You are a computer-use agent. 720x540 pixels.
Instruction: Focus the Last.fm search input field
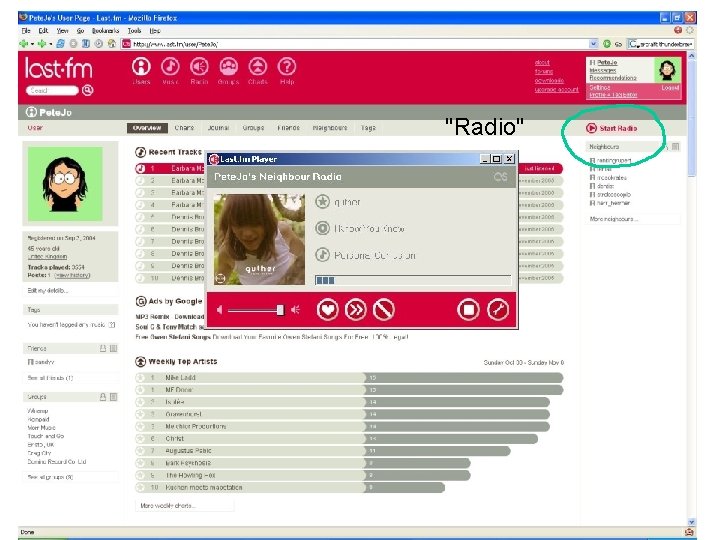tap(52, 90)
